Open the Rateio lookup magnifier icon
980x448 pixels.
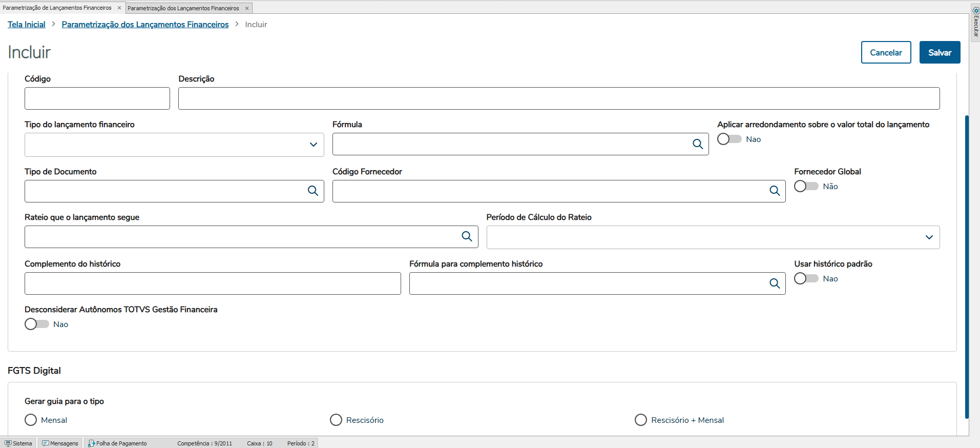point(467,236)
